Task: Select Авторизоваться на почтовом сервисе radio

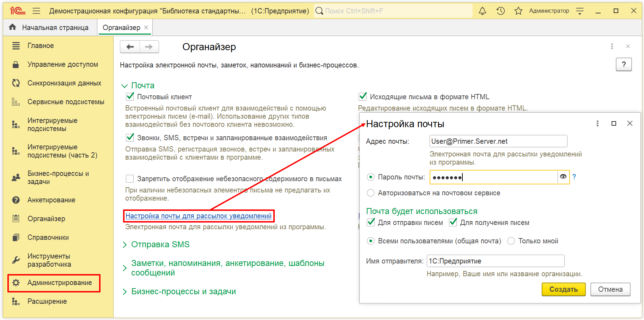Action: coord(371,193)
